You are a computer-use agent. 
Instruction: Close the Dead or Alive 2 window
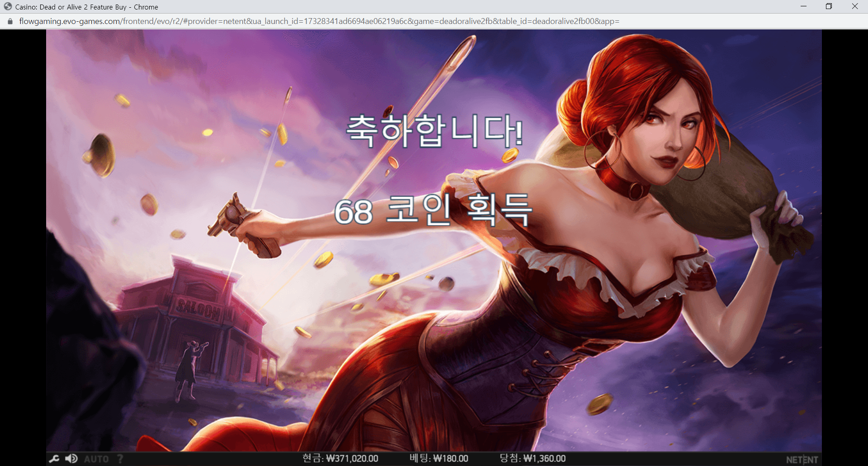855,6
